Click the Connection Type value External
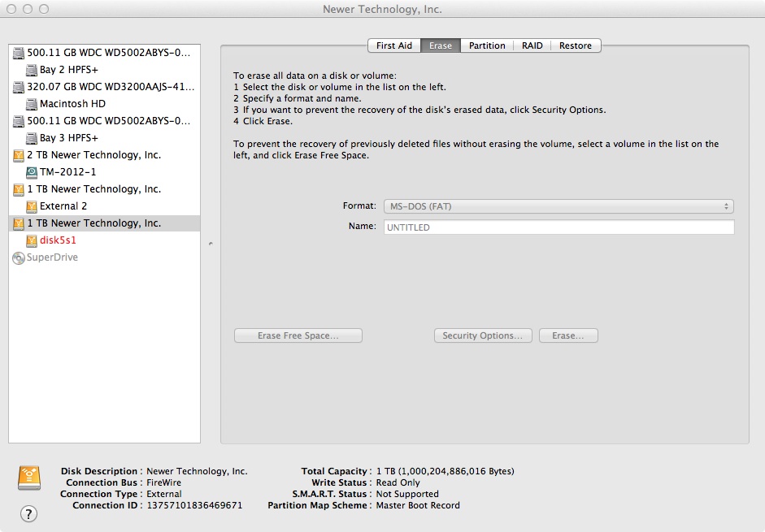 [164, 494]
